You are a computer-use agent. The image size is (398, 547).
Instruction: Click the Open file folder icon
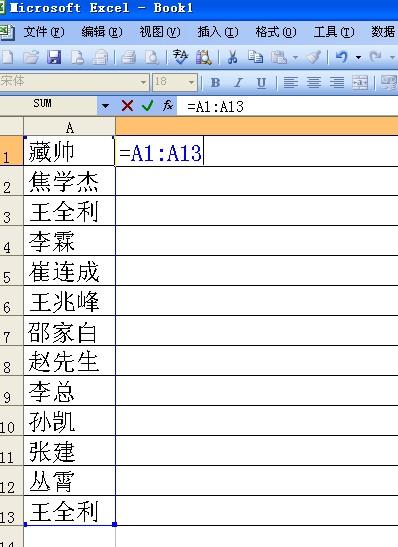pyautogui.click(x=31, y=57)
